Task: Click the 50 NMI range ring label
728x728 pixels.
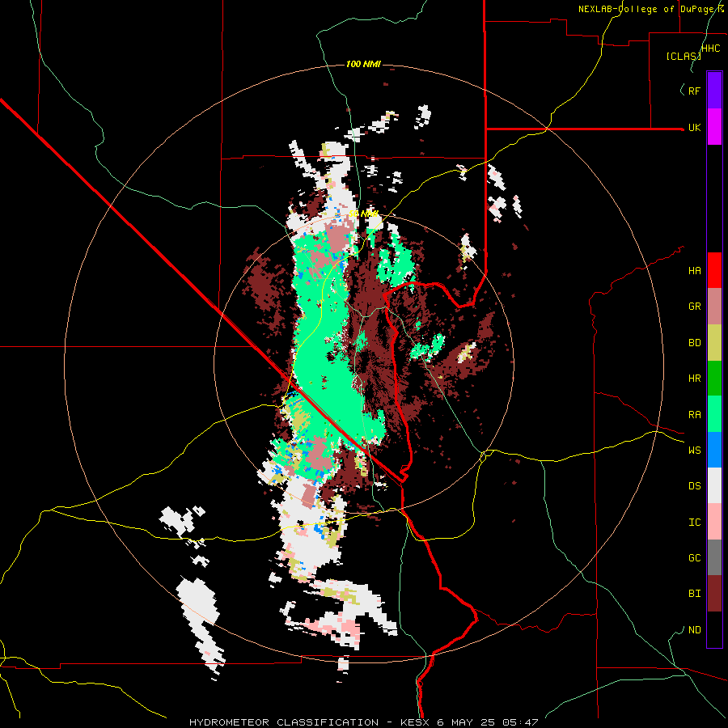Action: coord(363,214)
